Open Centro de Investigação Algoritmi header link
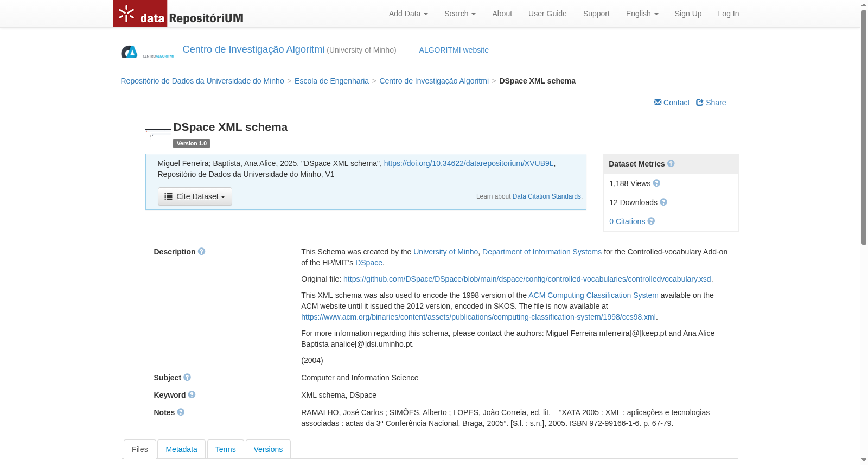This screenshot has height=465, width=868. [253, 49]
